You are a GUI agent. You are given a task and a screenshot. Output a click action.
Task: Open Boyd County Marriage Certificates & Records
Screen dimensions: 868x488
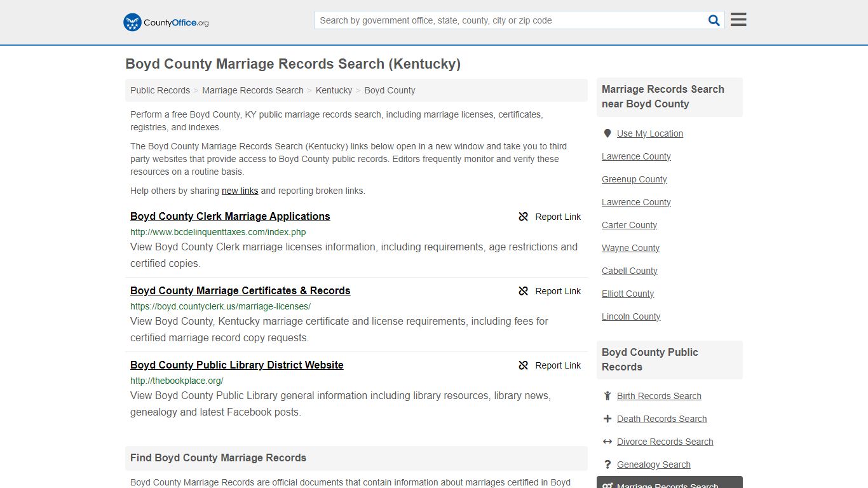point(240,290)
